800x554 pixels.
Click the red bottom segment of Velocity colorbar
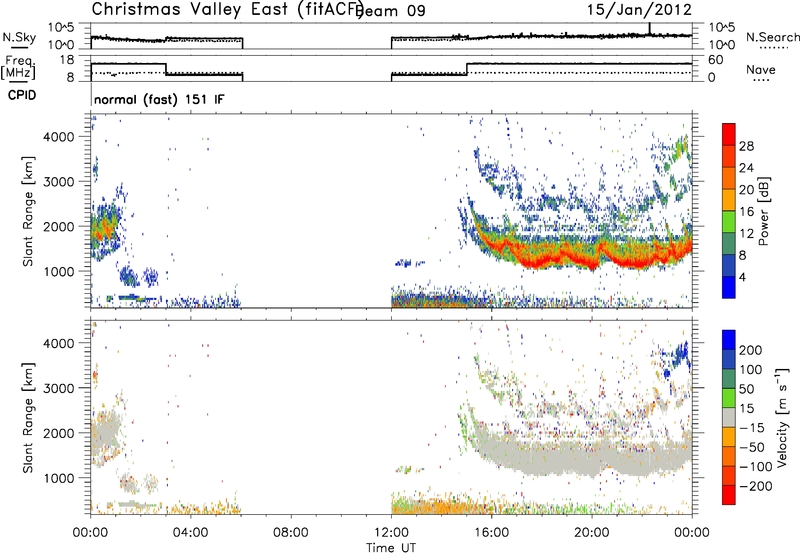(x=729, y=495)
